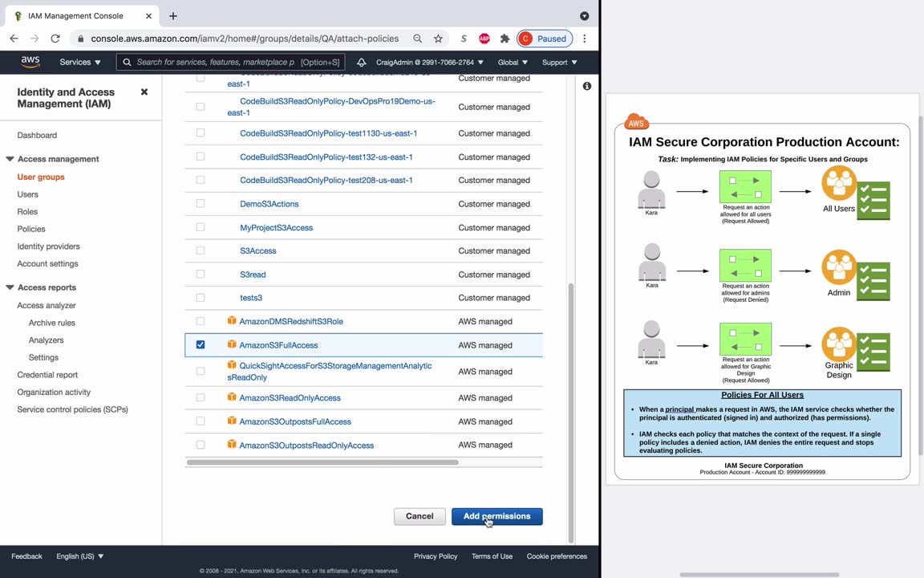Screen dimensions: 924x578
Task: Check the DemoS3Actions checkbox
Action: click(x=201, y=203)
